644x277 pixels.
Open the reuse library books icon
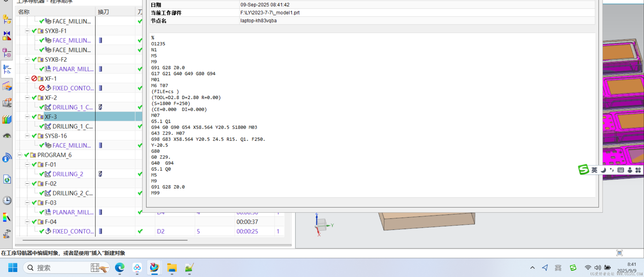pyautogui.click(x=7, y=120)
